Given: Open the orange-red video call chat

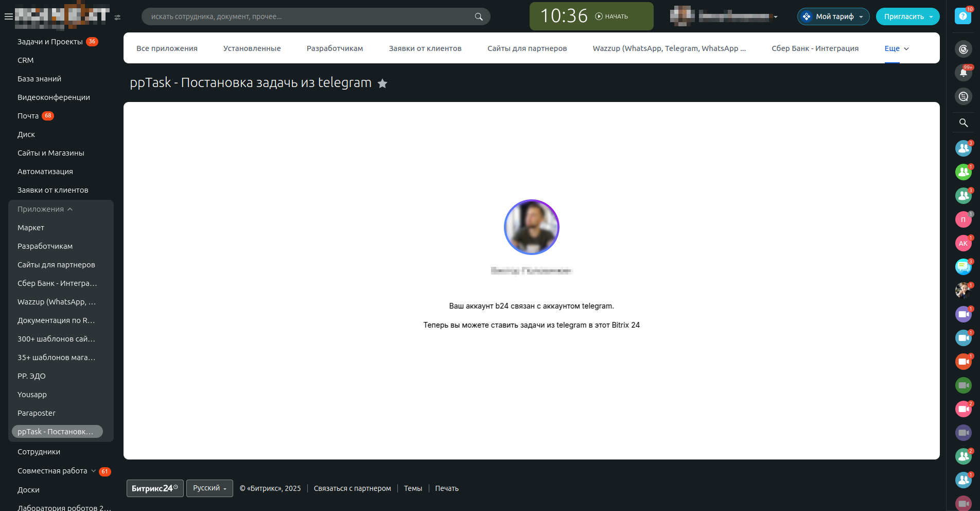Looking at the screenshot, I should click(964, 362).
